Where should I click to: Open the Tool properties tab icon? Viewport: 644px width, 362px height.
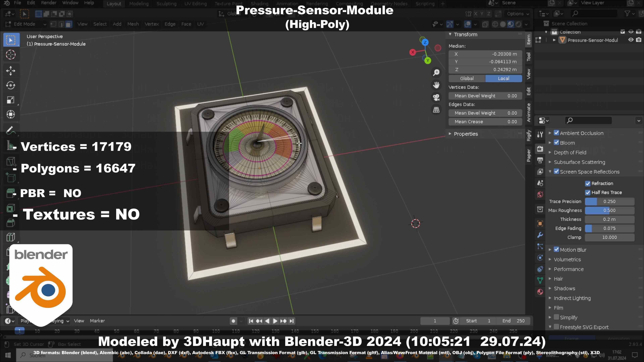click(540, 135)
